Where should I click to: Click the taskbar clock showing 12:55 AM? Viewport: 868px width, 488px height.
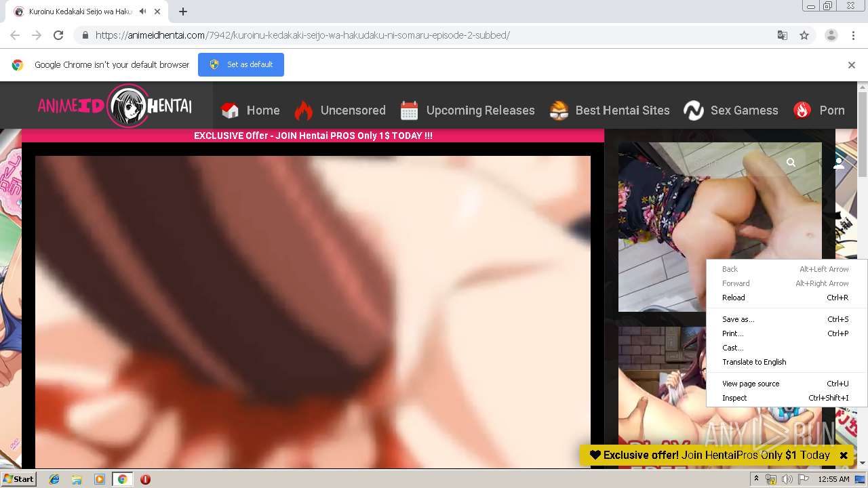(x=833, y=479)
